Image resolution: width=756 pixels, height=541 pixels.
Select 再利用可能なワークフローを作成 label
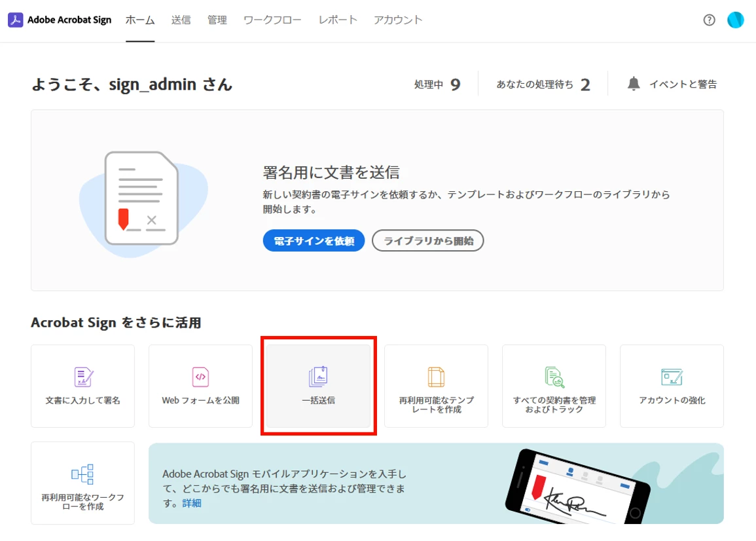[82, 502]
